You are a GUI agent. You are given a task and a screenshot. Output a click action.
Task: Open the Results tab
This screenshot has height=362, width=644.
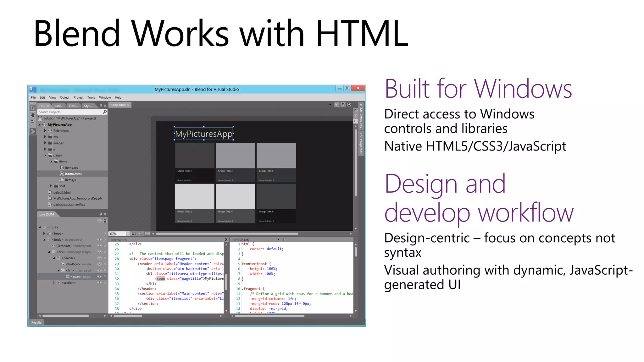click(36, 322)
